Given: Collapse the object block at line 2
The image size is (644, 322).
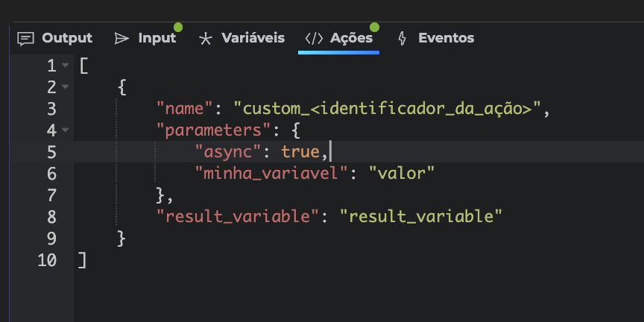Looking at the screenshot, I should 65,87.
